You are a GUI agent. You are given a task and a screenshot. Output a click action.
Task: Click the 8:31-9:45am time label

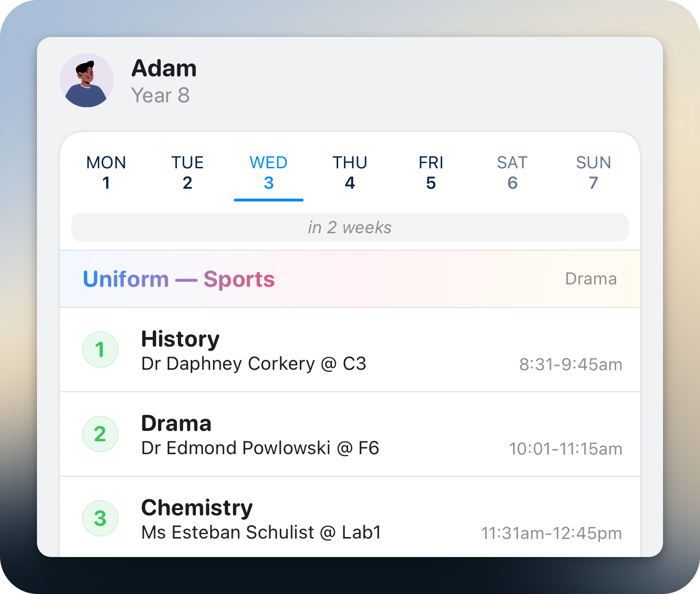click(571, 365)
